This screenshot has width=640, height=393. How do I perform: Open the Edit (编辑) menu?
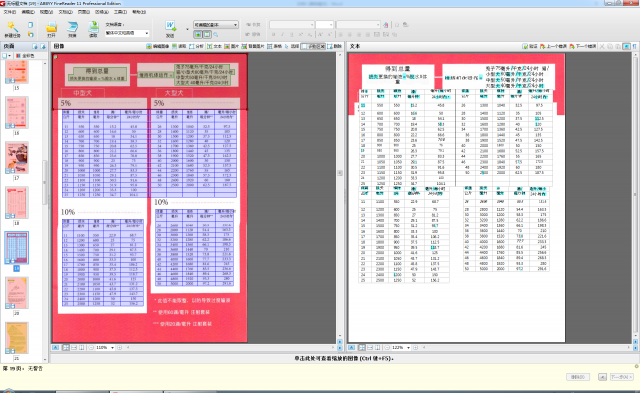pos(28,12)
